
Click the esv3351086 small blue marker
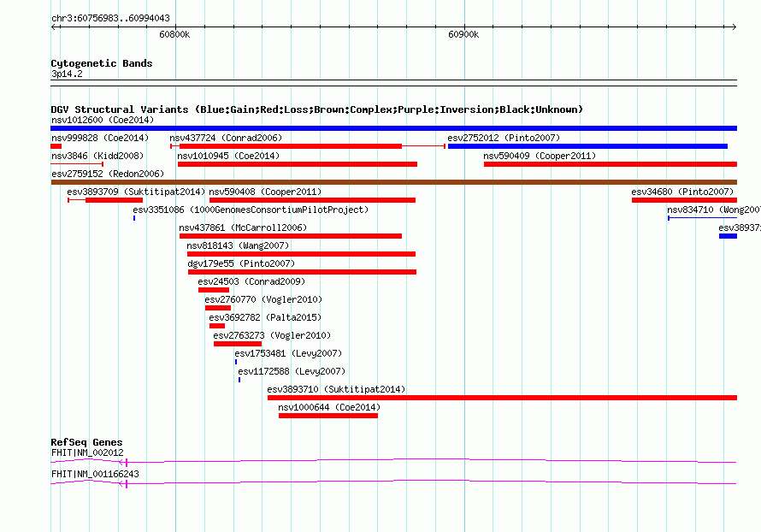click(x=134, y=218)
